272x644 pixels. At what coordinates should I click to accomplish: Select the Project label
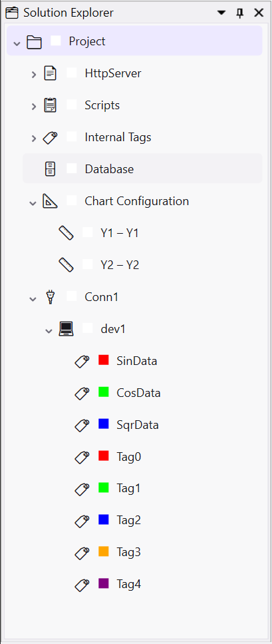tap(87, 41)
